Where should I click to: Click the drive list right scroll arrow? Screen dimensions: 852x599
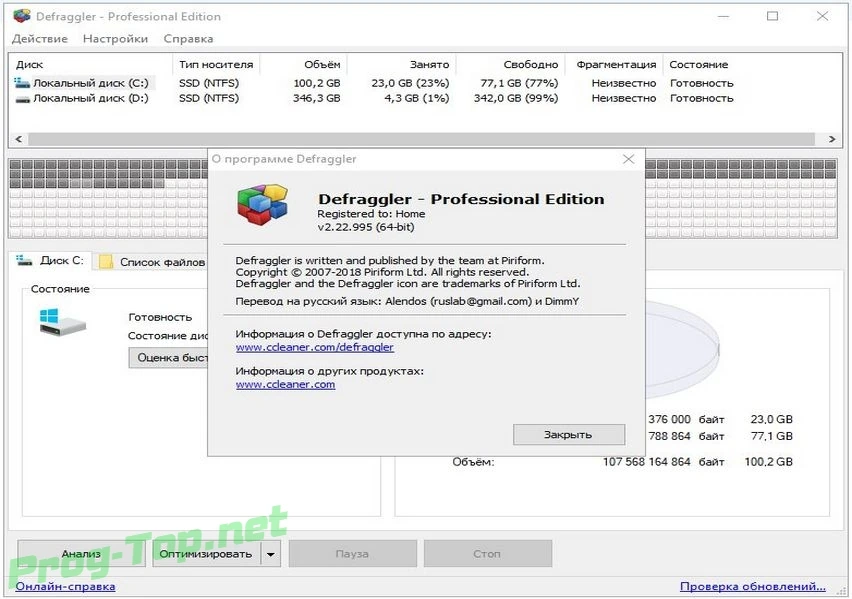(832, 139)
